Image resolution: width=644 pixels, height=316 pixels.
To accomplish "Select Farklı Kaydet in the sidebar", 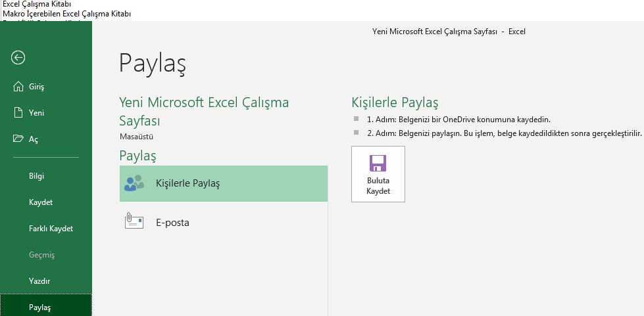I will click(46, 229).
